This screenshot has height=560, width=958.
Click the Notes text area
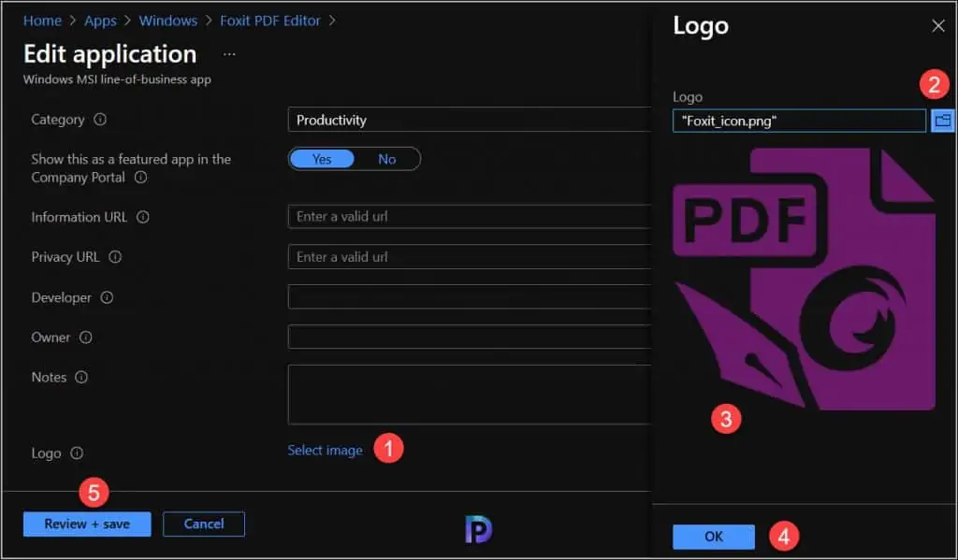pyautogui.click(x=470, y=395)
